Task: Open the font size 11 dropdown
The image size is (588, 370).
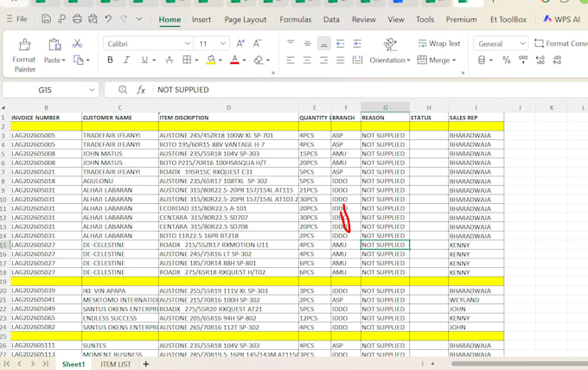Action: (x=223, y=44)
